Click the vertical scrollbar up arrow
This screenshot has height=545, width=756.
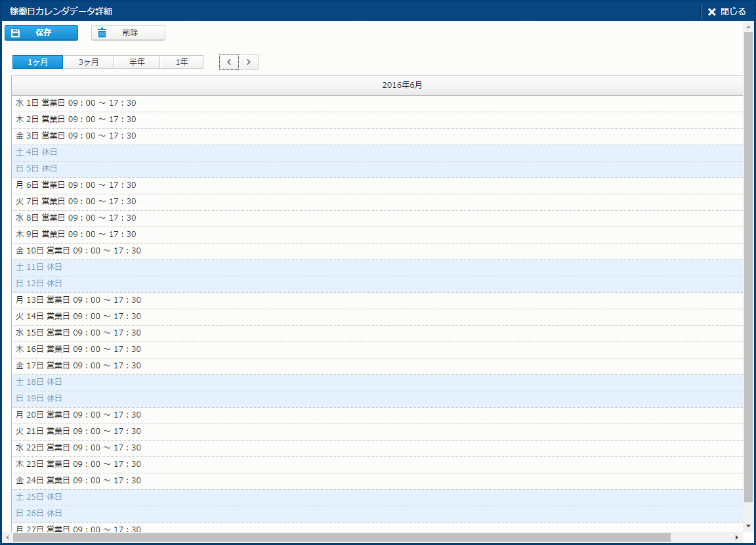(748, 27)
